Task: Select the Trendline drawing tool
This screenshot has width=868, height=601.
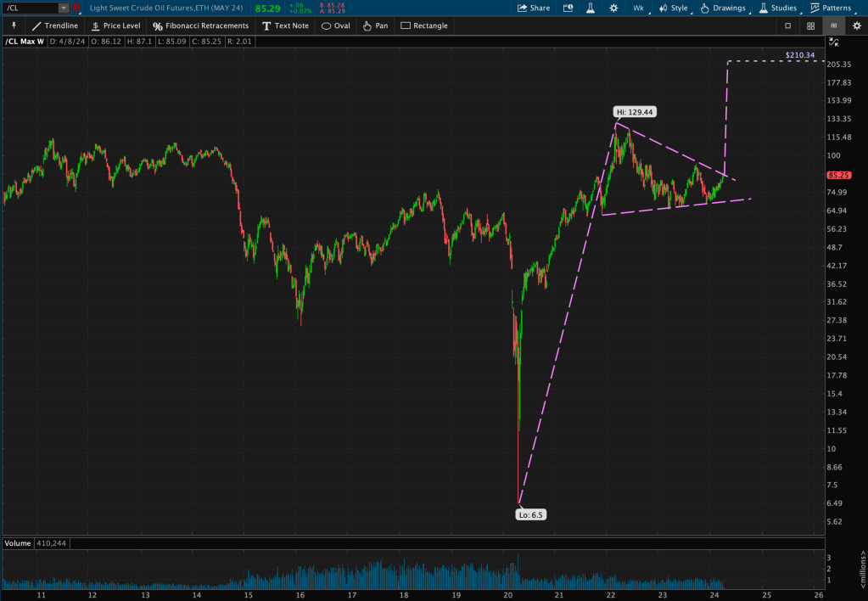Action: (x=56, y=25)
